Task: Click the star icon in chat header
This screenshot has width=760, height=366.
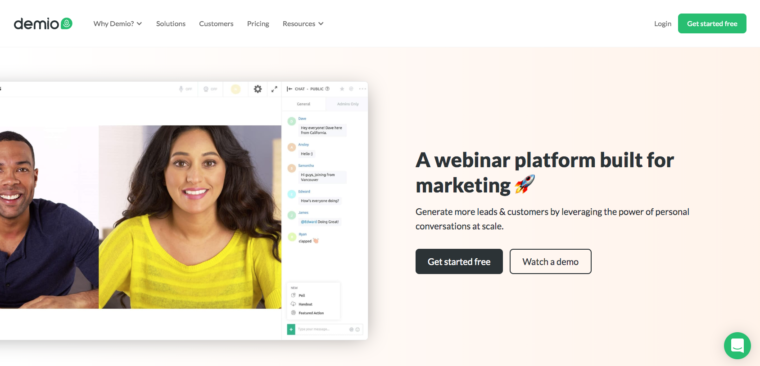Action: 342,89
